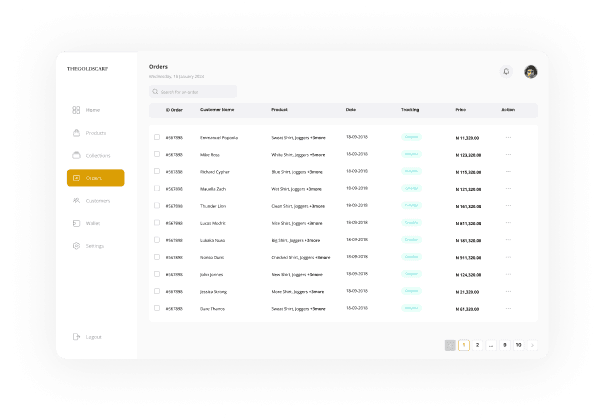Jump to page 10 in pagination
Image resolution: width=604 pixels, height=418 pixels.
(x=518, y=345)
